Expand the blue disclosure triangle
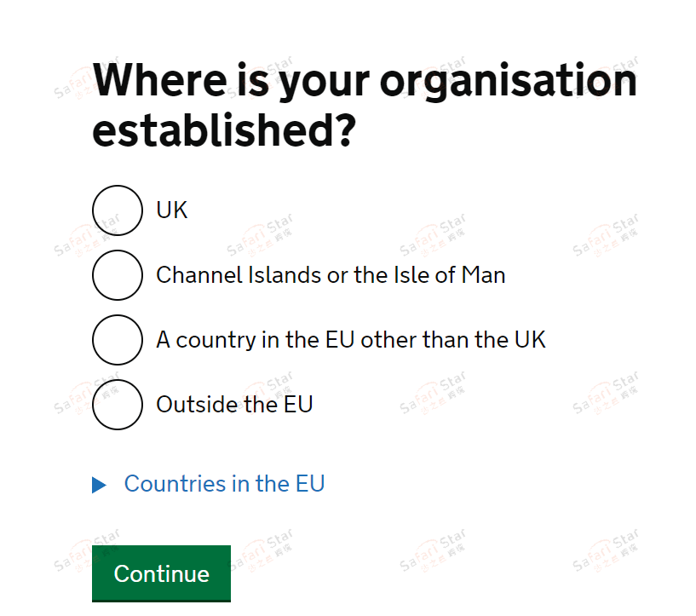The height and width of the screenshot is (616, 696). [x=100, y=485]
